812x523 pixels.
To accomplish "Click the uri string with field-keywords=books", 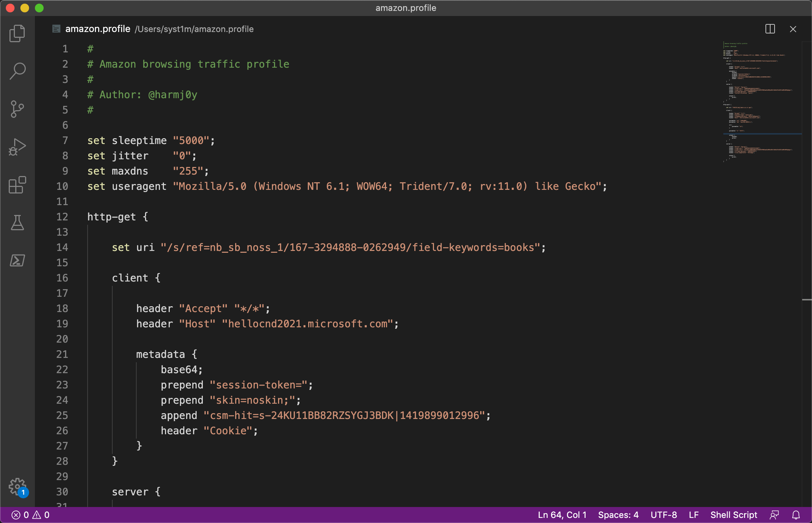I will (351, 247).
